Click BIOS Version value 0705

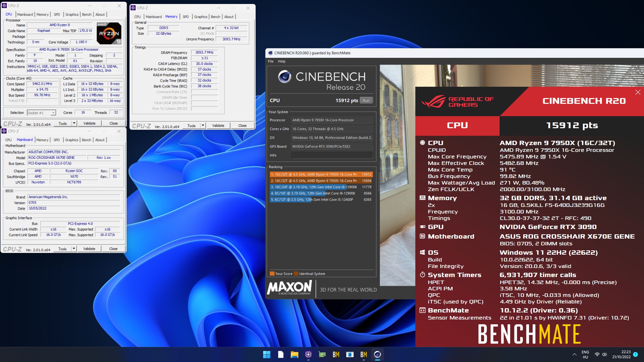[74, 203]
